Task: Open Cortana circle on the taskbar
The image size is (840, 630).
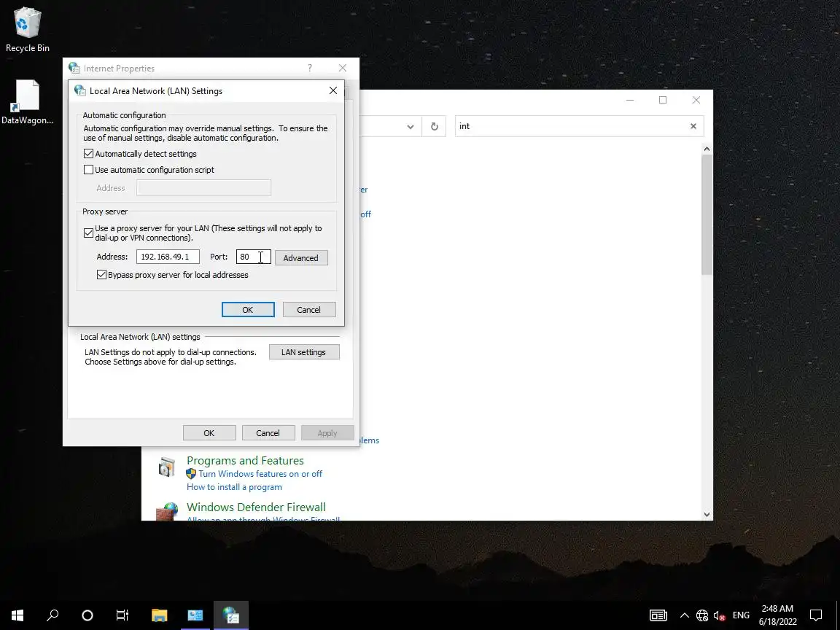Action: 87,615
